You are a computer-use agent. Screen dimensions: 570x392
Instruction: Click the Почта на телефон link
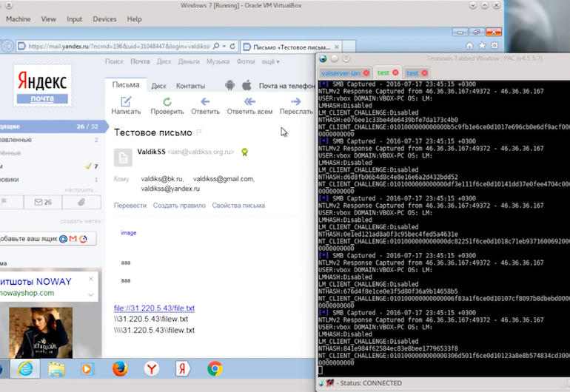pyautogui.click(x=286, y=86)
